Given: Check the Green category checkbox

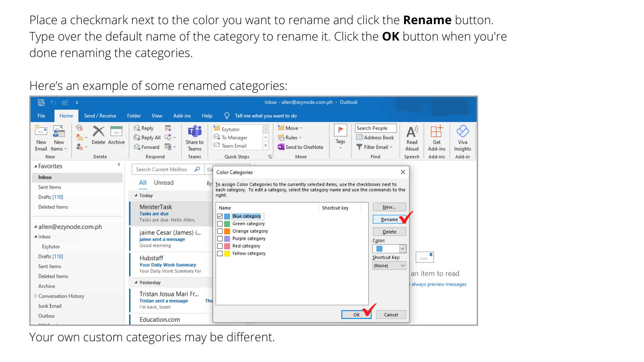Looking at the screenshot, I should pyautogui.click(x=220, y=224).
